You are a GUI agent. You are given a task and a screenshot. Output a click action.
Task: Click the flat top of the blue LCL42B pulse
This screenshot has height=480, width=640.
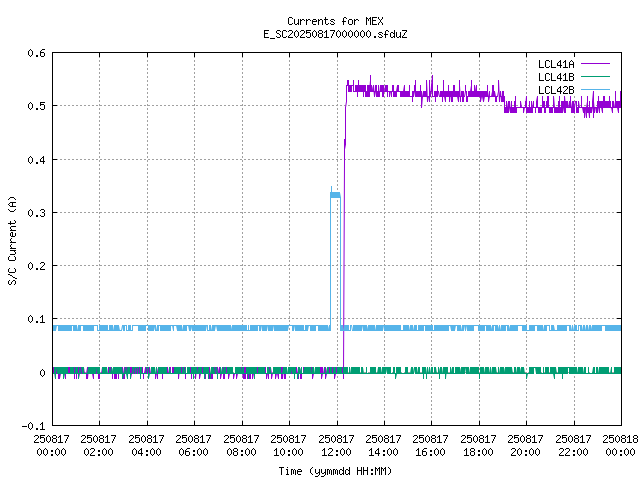coord(336,195)
